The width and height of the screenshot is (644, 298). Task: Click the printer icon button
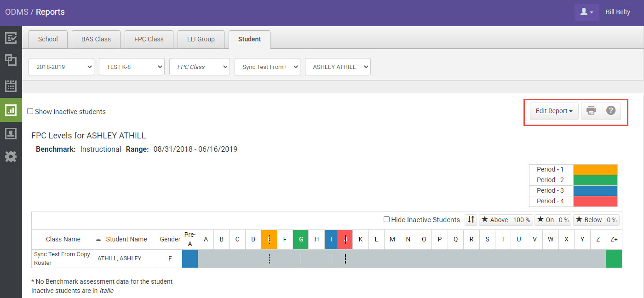click(x=591, y=111)
